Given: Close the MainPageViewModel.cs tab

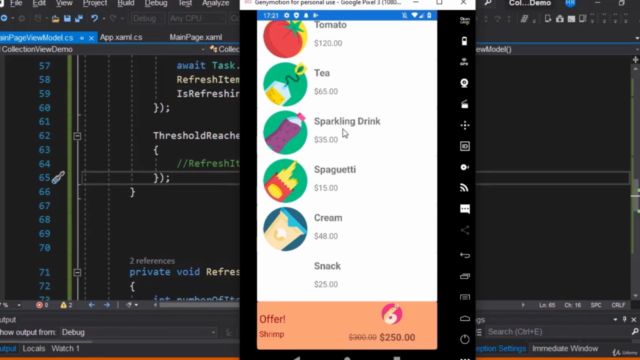Looking at the screenshot, I should [91, 38].
